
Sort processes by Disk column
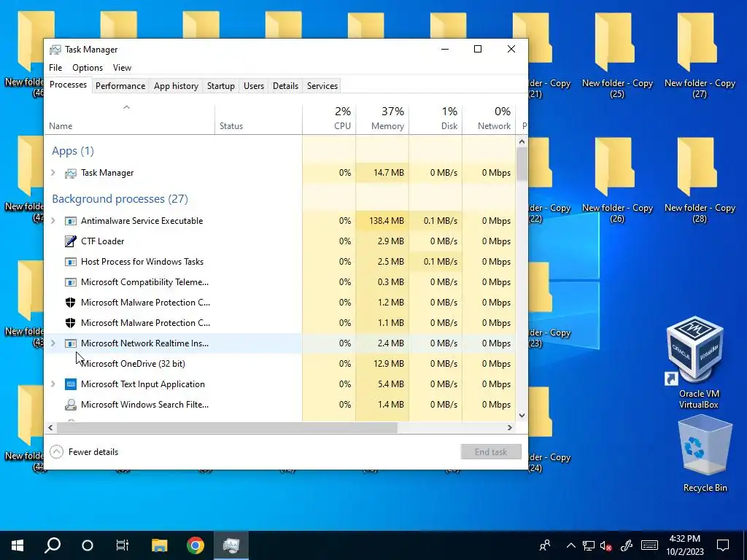coord(436,119)
